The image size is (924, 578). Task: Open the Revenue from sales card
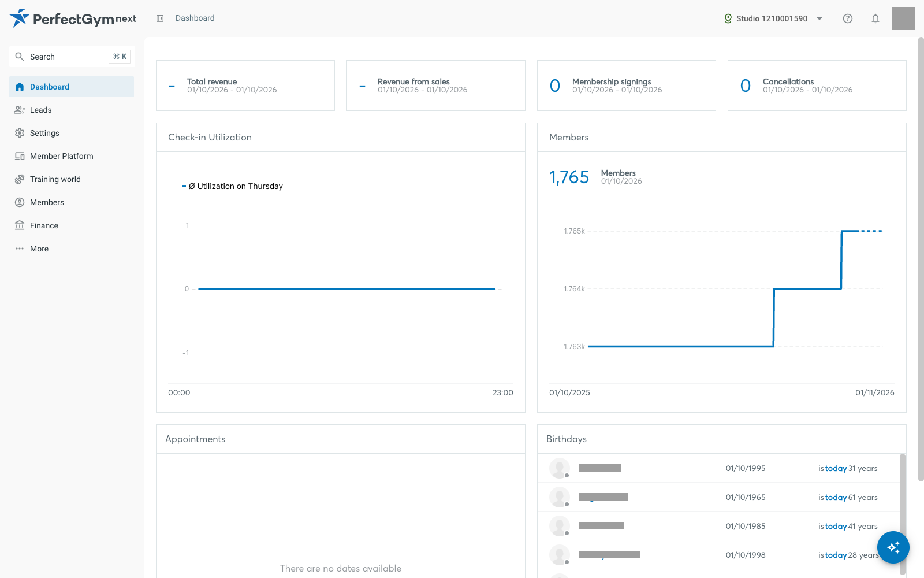tap(436, 86)
